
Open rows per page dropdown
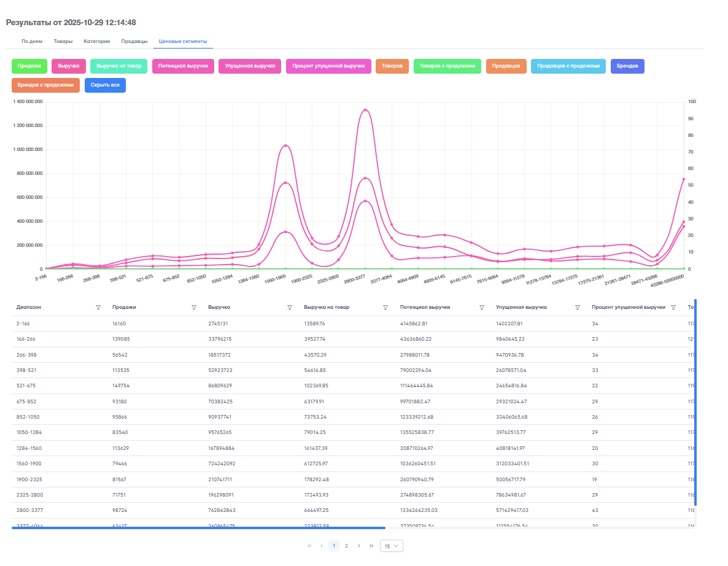click(x=392, y=546)
